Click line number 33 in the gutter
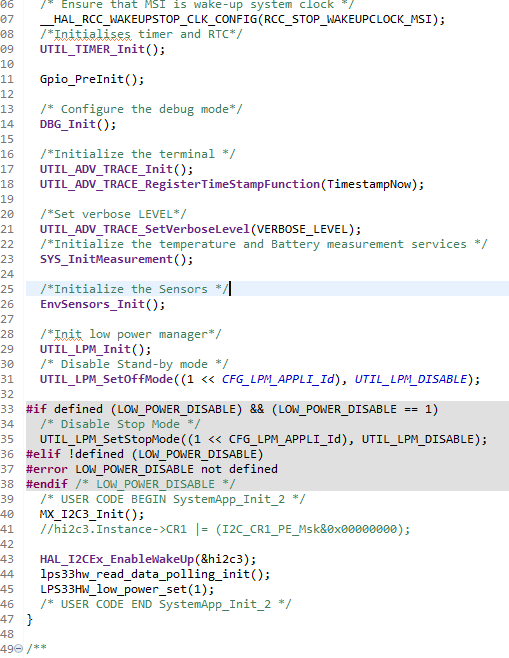The image size is (509, 658). pos(7,409)
